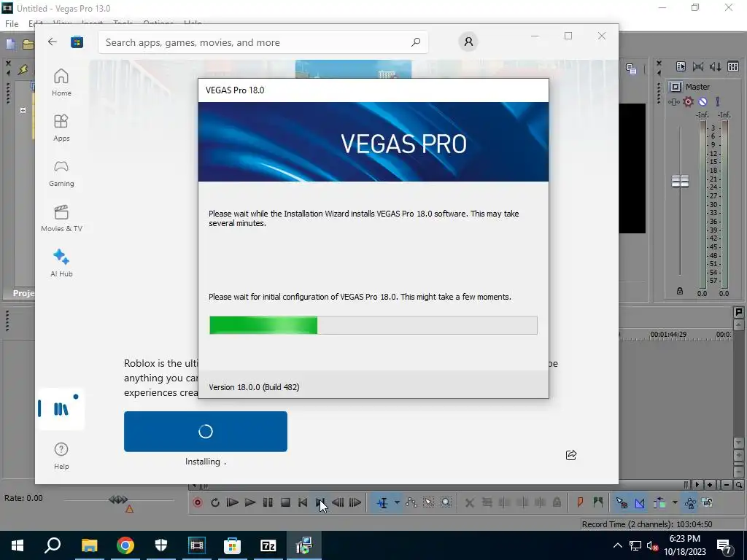This screenshot has width=747, height=560.
Task: Open the File menu in Vegas Pro 13.0
Action: (12, 23)
